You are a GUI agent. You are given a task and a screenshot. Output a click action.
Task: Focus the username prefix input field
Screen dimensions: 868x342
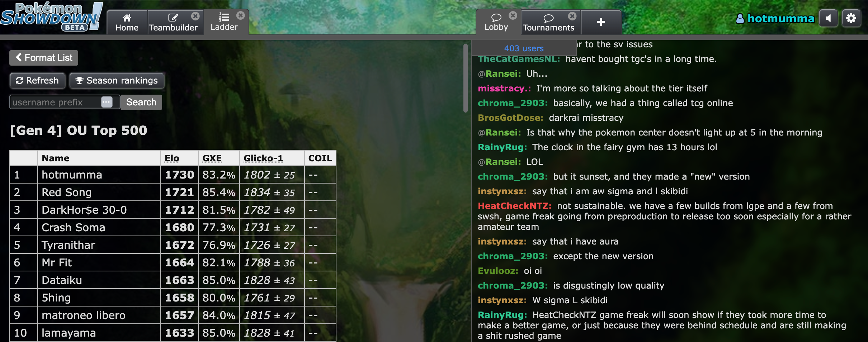(x=57, y=102)
